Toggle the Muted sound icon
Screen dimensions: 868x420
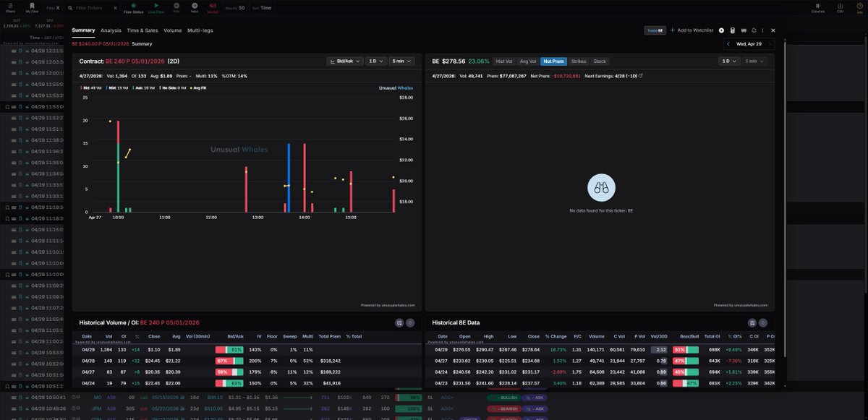[213, 5]
